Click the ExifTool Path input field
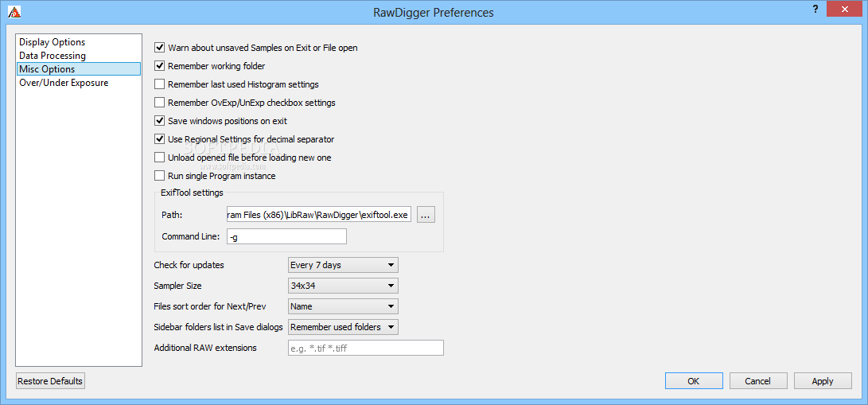The image size is (868, 405). pos(319,215)
